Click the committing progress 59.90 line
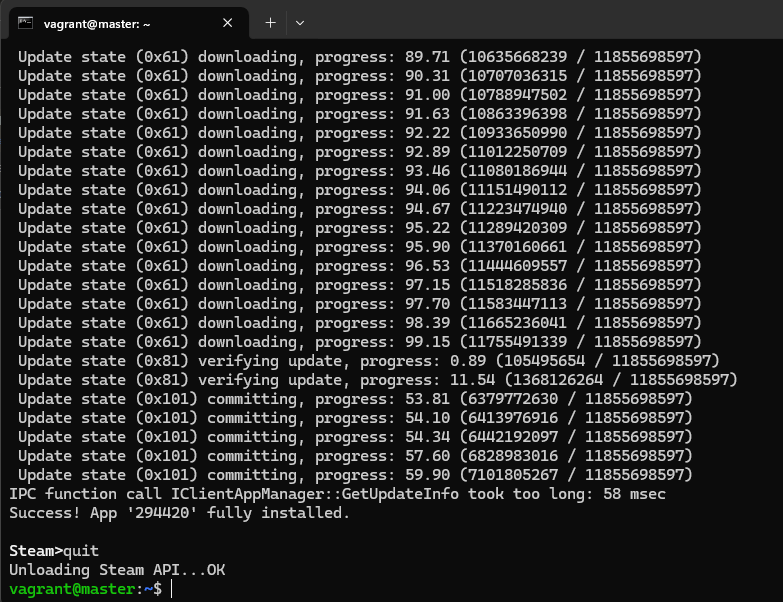 tap(355, 475)
